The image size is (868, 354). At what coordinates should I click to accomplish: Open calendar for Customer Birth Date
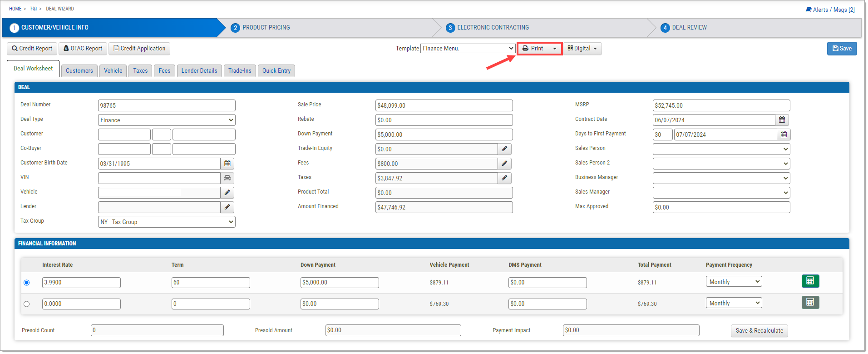point(227,164)
